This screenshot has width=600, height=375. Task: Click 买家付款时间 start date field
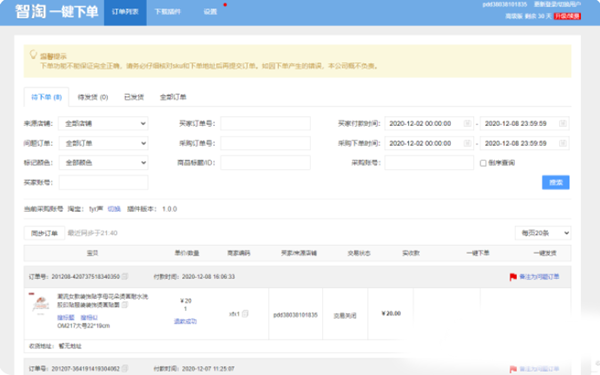(x=429, y=124)
